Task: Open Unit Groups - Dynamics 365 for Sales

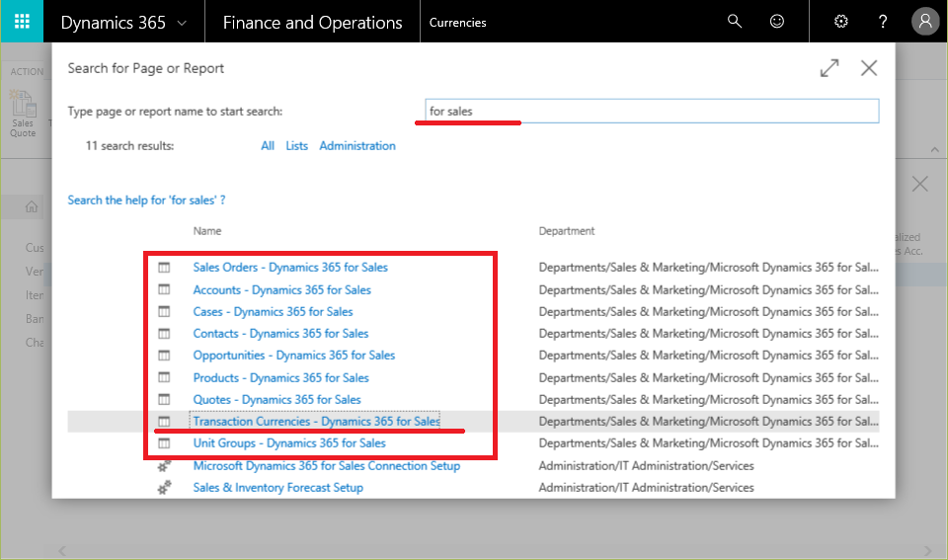Action: point(289,443)
